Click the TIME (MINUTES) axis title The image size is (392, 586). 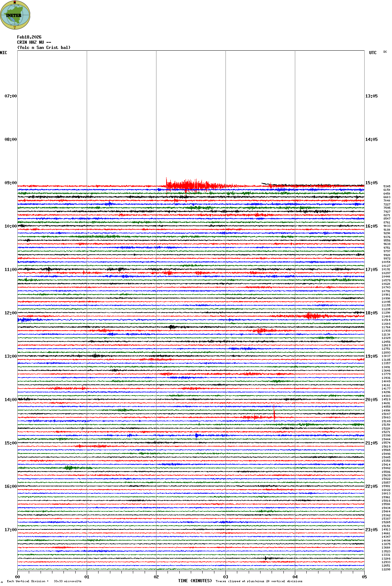point(195,581)
